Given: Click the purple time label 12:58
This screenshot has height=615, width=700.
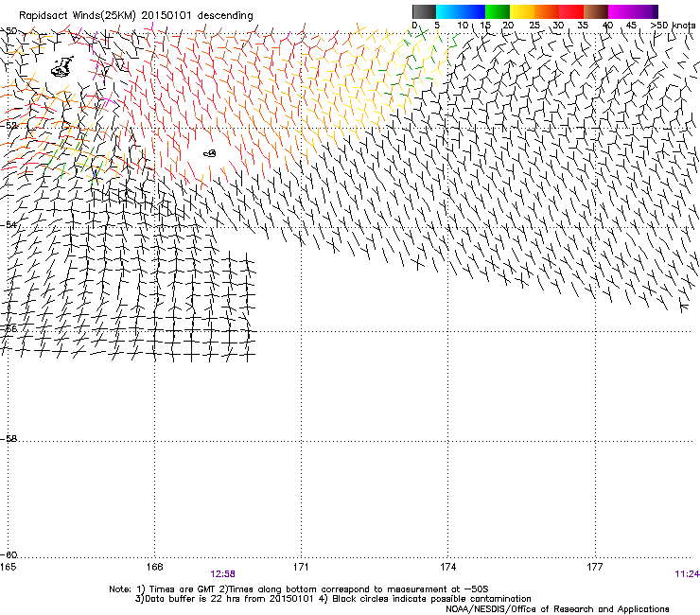Looking at the screenshot, I should pos(222,574).
